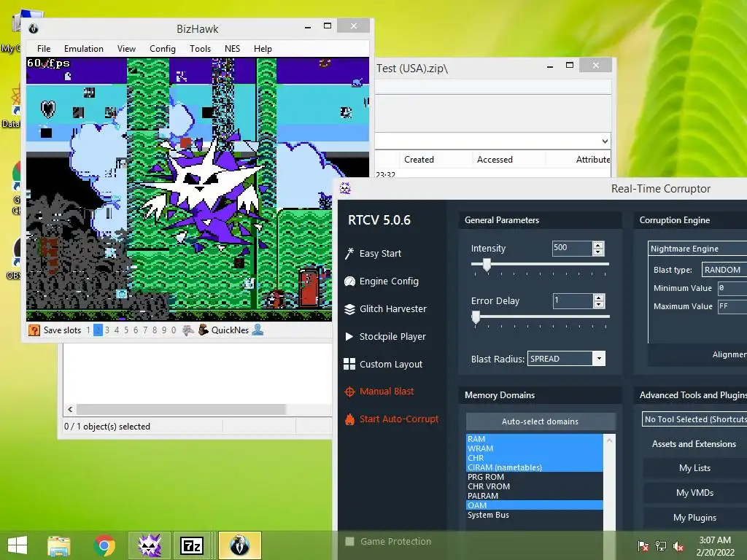The image size is (747, 560).
Task: Open the Help menu in BizHawk
Action: pyautogui.click(x=263, y=49)
